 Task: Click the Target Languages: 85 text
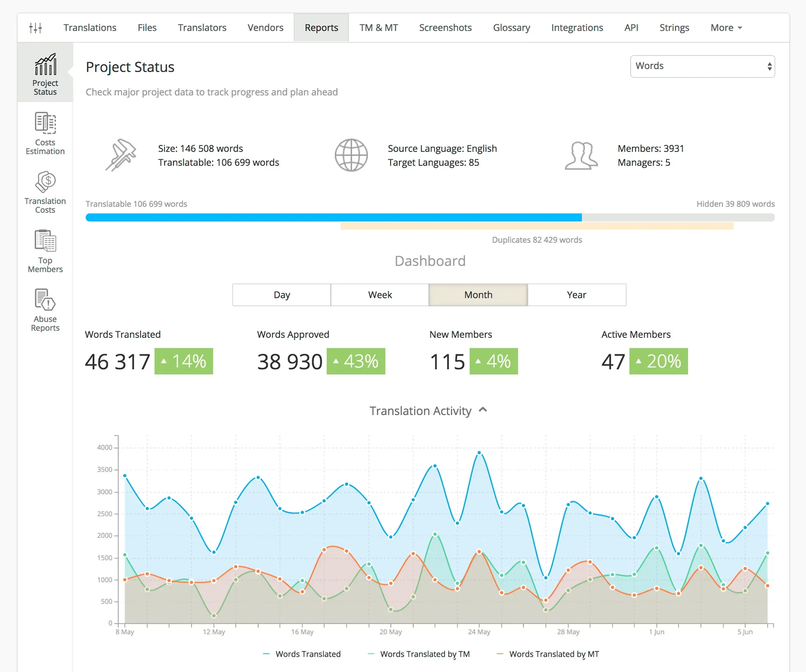pyautogui.click(x=433, y=163)
